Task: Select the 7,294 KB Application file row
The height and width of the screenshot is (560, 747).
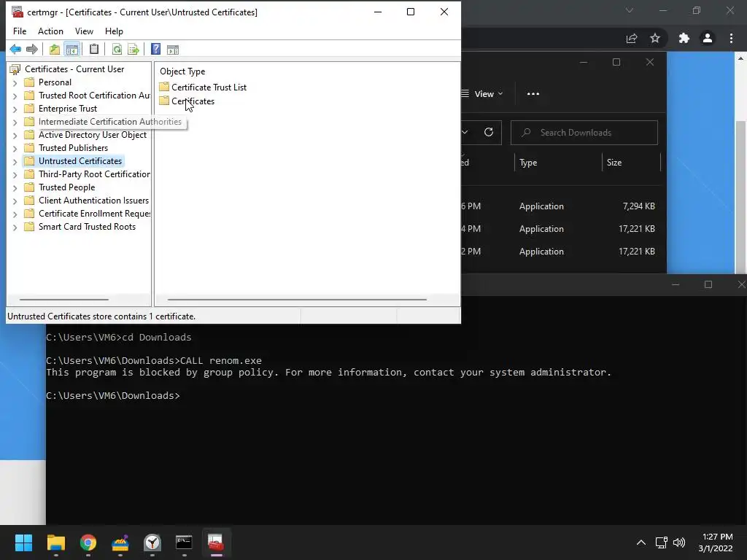Action: (561, 206)
